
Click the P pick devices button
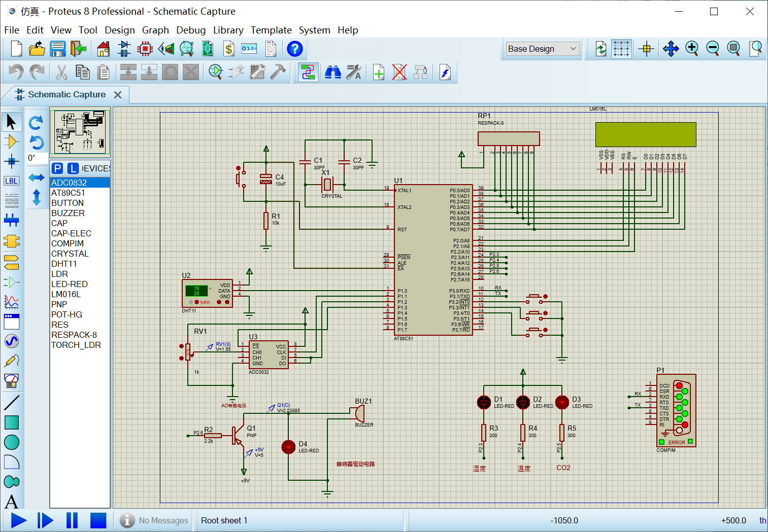58,168
